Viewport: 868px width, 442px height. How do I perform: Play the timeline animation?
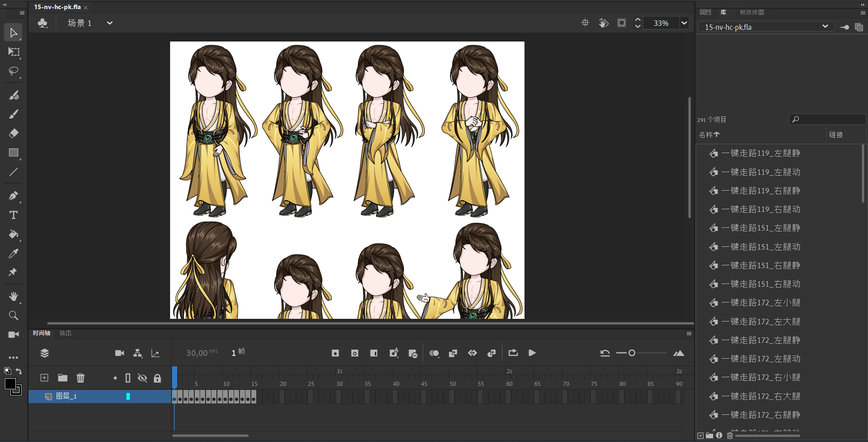click(532, 353)
